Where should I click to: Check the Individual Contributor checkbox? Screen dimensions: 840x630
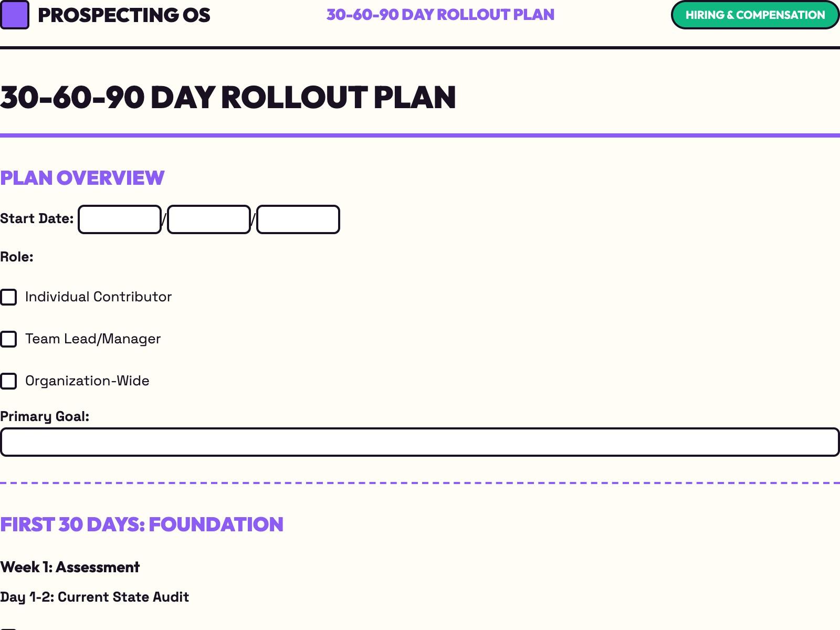coord(9,297)
